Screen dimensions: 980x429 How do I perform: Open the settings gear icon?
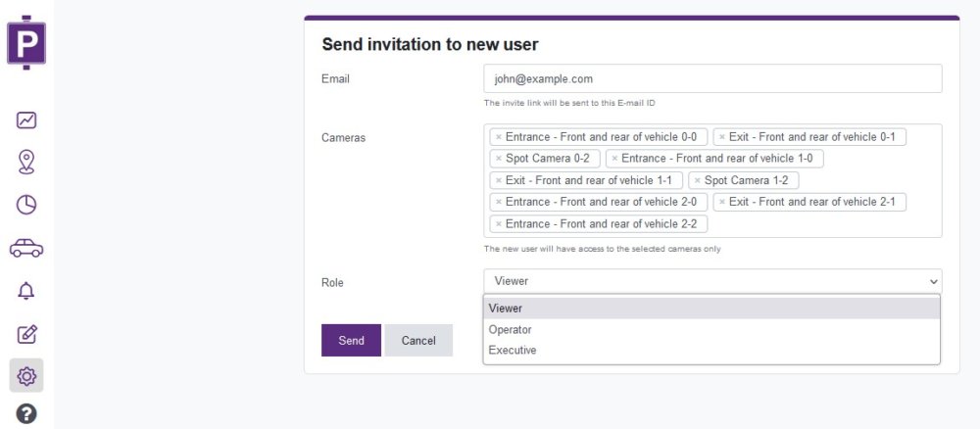click(26, 376)
